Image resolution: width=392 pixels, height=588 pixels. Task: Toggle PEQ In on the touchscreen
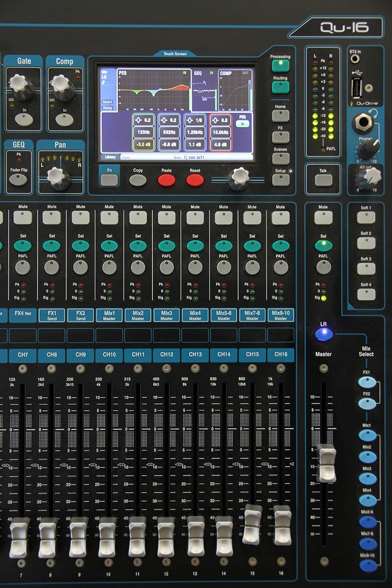click(x=242, y=124)
